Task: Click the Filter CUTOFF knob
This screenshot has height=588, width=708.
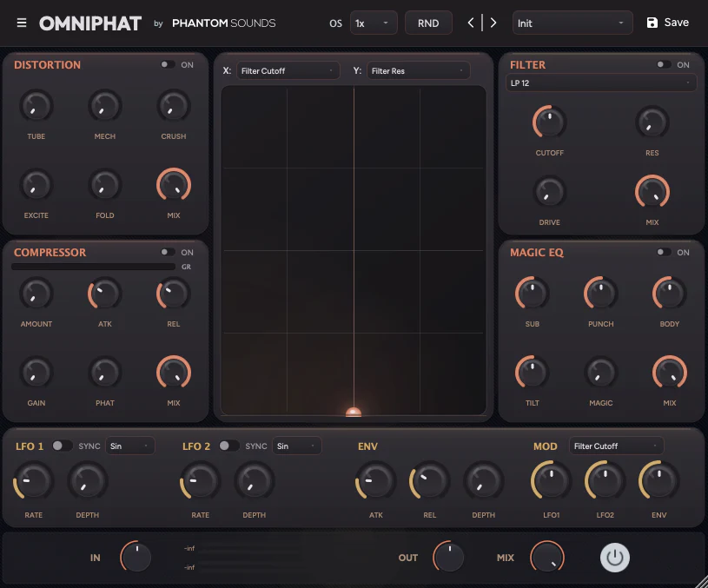Action: [x=549, y=122]
